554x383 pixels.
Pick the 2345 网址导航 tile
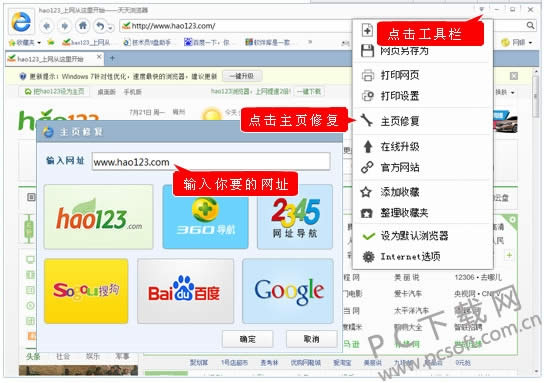pos(295,217)
